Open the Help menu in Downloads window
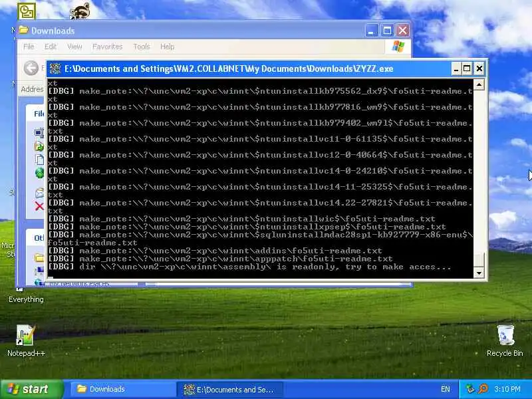Screen dimensions: 532x399 168,47
